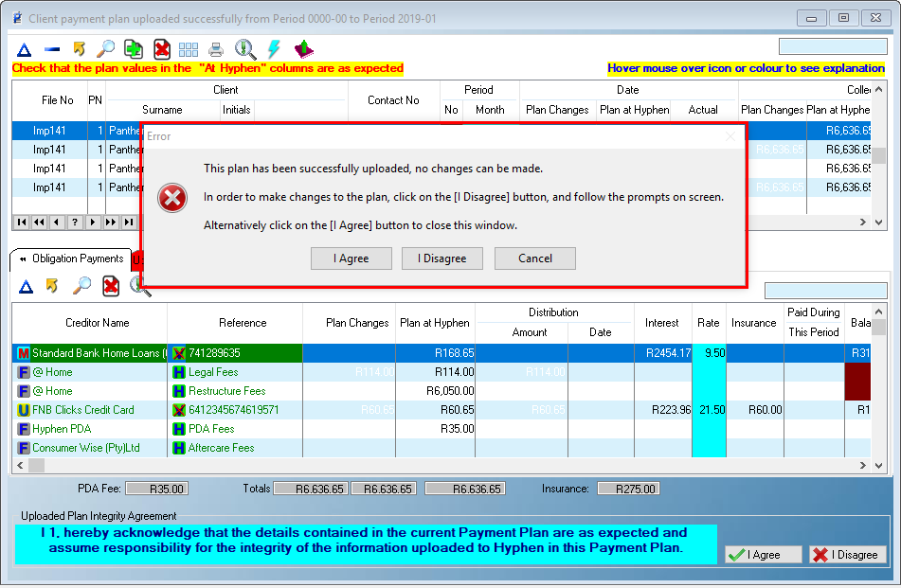Click the yellow arrow icon in Obligation Payments toolbar
The width and height of the screenshot is (901, 588).
(x=53, y=285)
